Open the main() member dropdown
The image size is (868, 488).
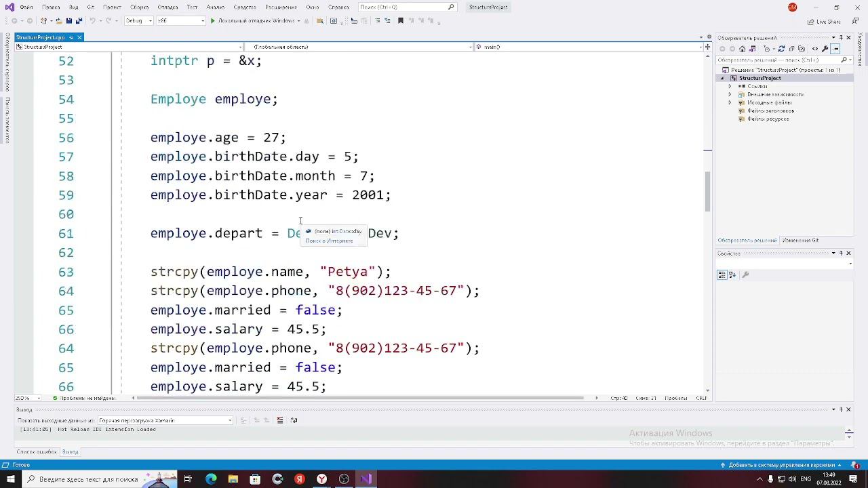tap(588, 47)
